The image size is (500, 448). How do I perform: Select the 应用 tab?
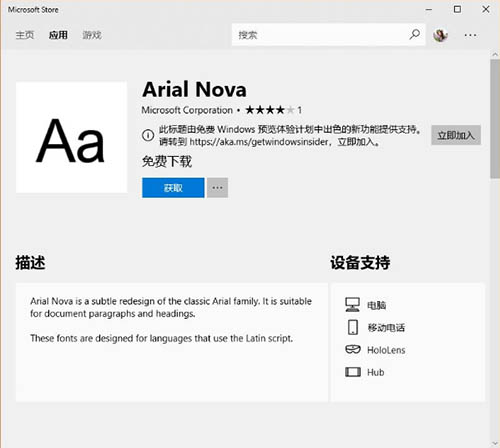58,35
